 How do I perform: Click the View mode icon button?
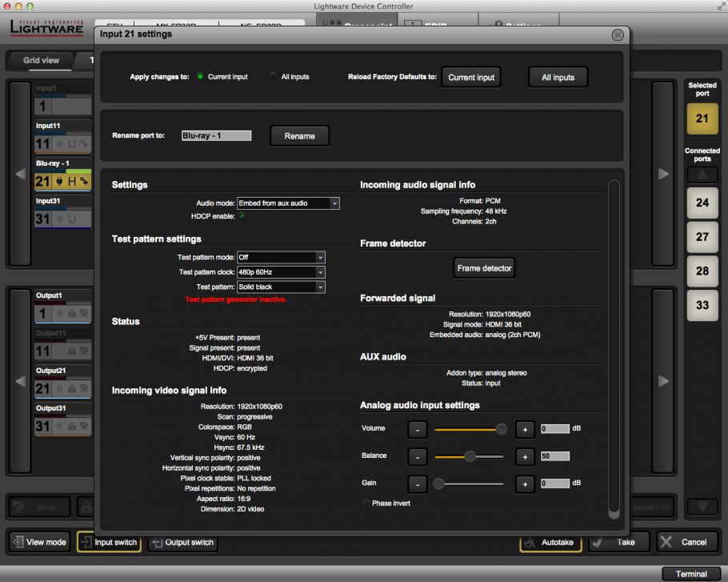coord(39,542)
